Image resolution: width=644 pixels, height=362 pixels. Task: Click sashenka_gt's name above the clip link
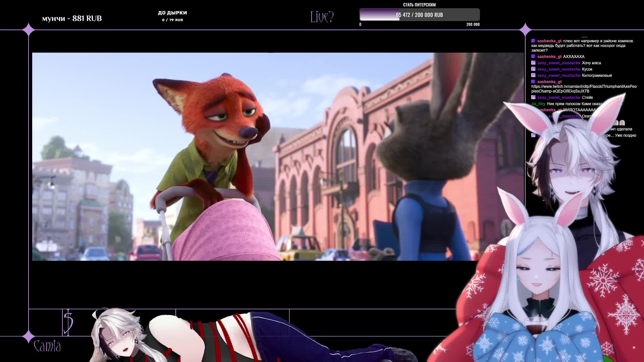point(549,82)
